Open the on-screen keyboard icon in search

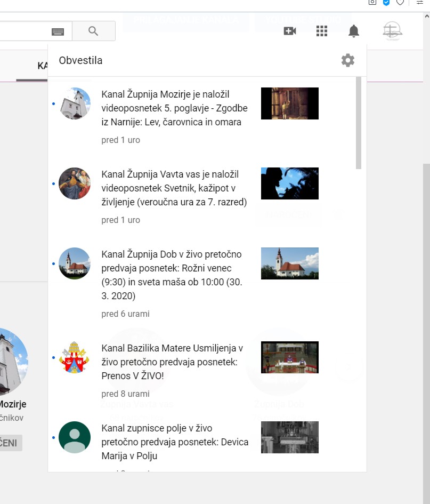[58, 31]
